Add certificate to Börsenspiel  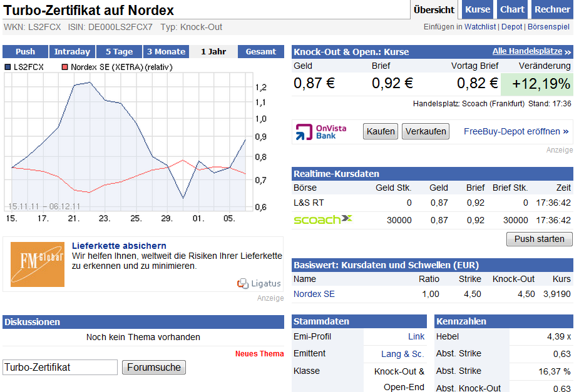pos(548,27)
